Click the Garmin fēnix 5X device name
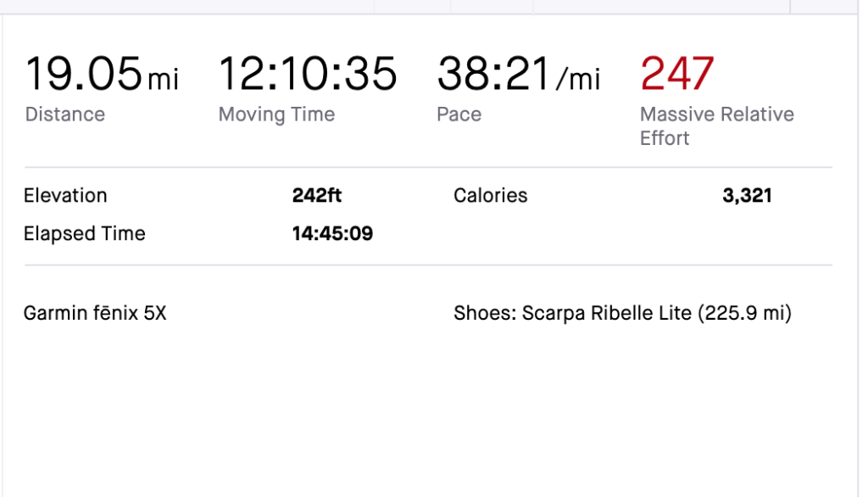Viewport: 868px width, 497px height. tap(95, 314)
